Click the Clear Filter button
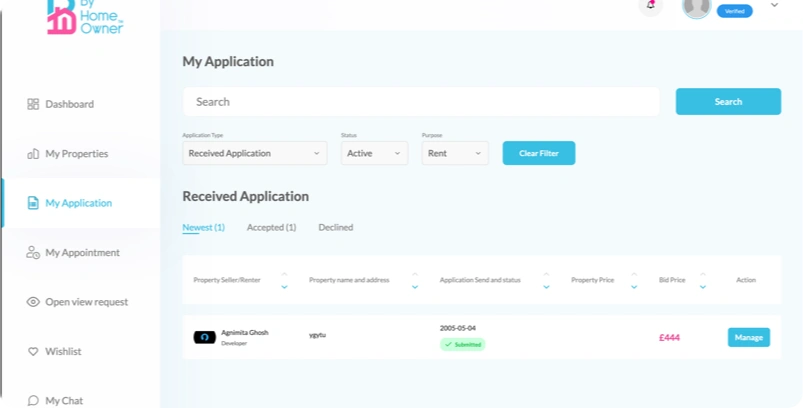Screen dimensions: 803x408 coord(538,153)
